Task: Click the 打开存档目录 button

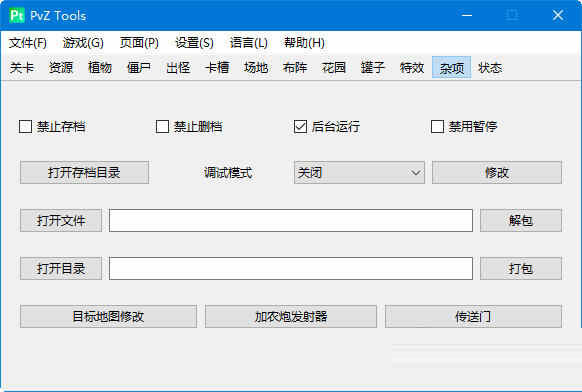Action: (x=85, y=173)
